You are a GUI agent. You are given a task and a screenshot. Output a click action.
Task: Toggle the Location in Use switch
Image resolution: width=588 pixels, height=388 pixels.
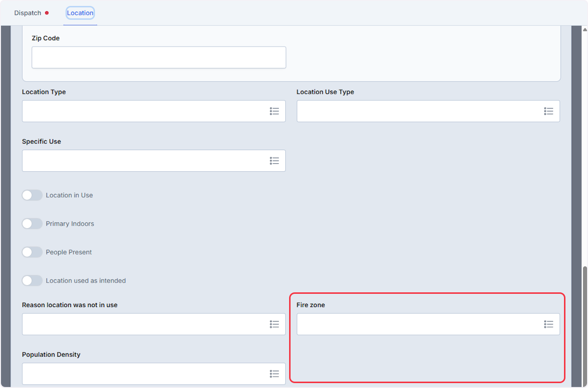(x=32, y=195)
